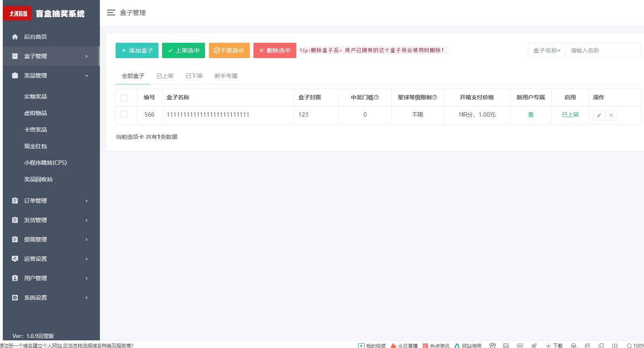Click the red 删除选中 button

pyautogui.click(x=274, y=50)
